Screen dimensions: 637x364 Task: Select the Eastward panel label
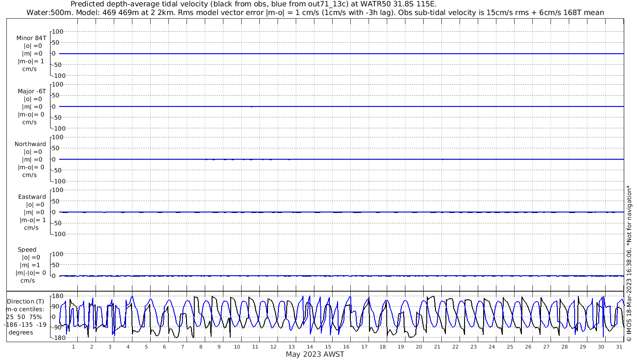(32, 197)
